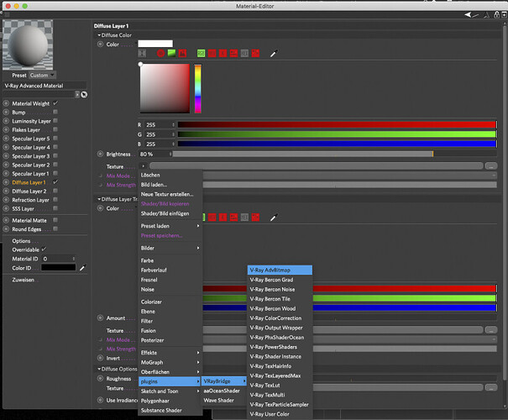
Task: Show color swatches icon in Diffuse Color row
Action: (x=255, y=53)
